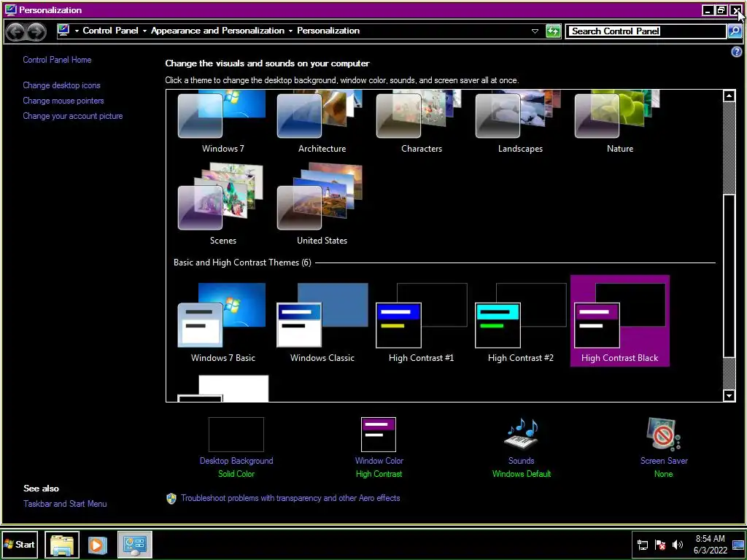Viewport: 747px width, 560px height.
Task: Choose High Contrast Black theme
Action: 620,322
